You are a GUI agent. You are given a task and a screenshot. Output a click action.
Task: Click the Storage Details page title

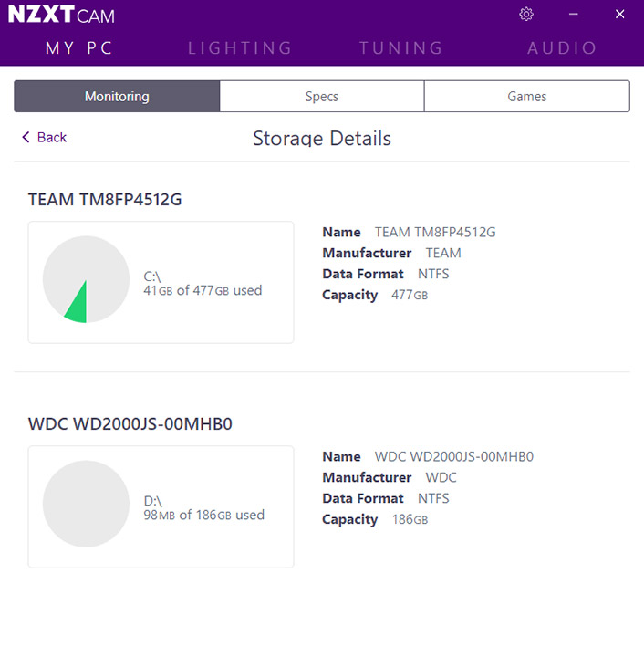pyautogui.click(x=322, y=139)
